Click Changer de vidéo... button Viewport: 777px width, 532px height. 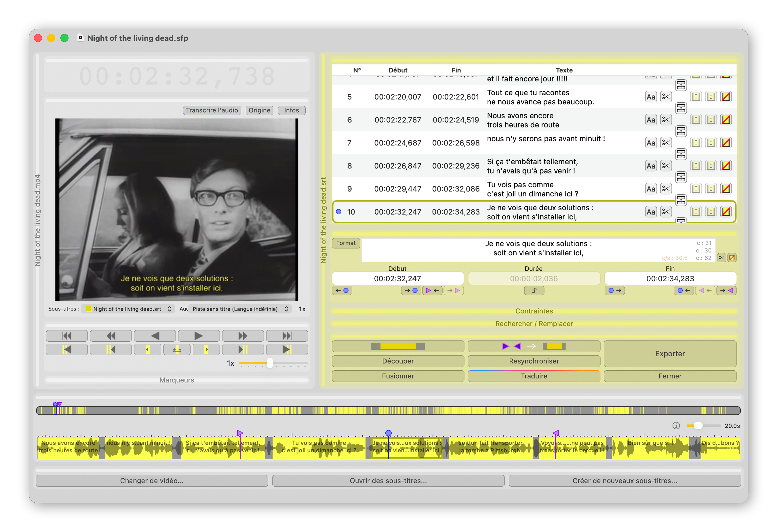click(x=152, y=481)
